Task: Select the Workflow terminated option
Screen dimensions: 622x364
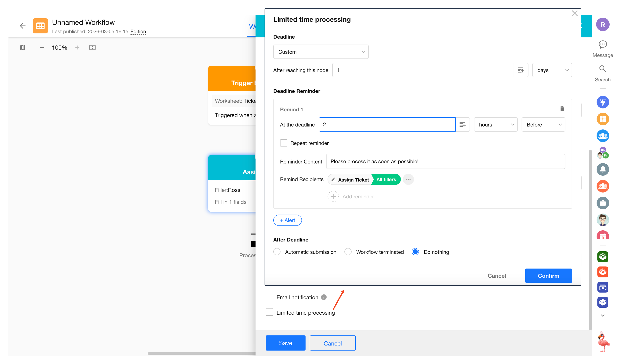Action: point(348,252)
